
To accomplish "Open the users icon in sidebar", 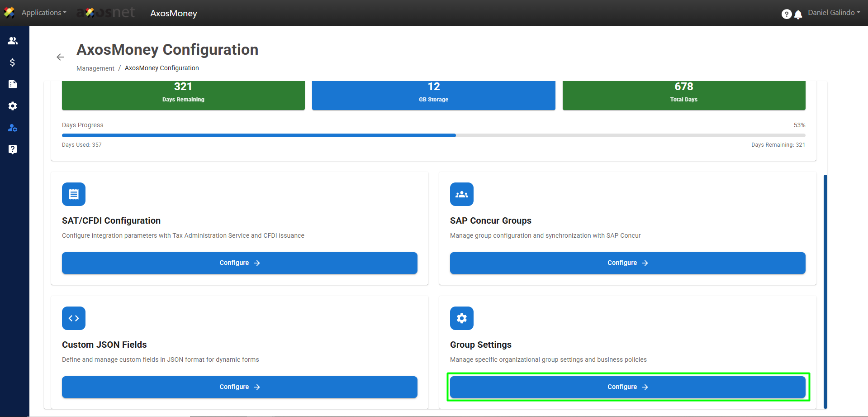I will (13, 41).
